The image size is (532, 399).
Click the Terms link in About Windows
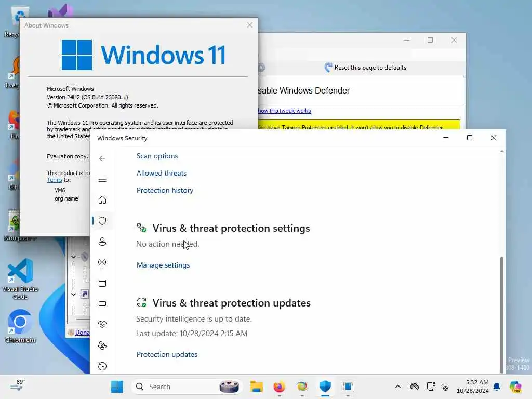[54, 180]
